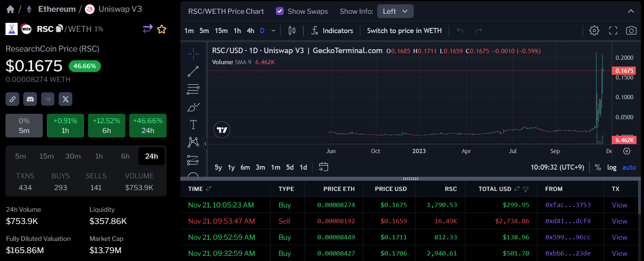Switch stats to the 5m tab
Image resolution: width=644 pixels, height=261 pixels.
click(x=20, y=156)
